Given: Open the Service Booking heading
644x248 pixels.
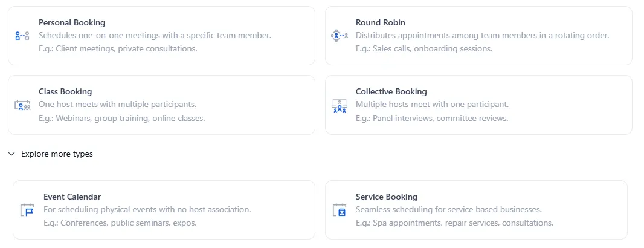Looking at the screenshot, I should coord(386,197).
